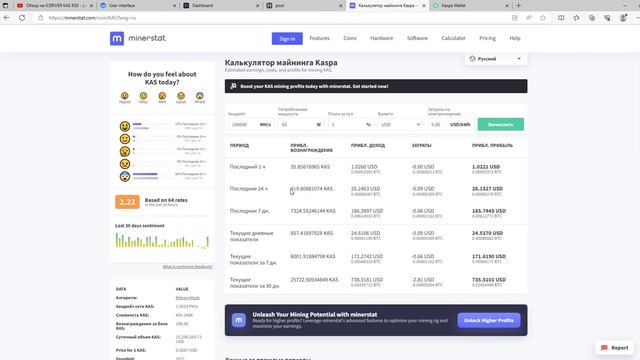Click minerstat icon in Unleash banner
Screen dimensions: 640x360
239,320
